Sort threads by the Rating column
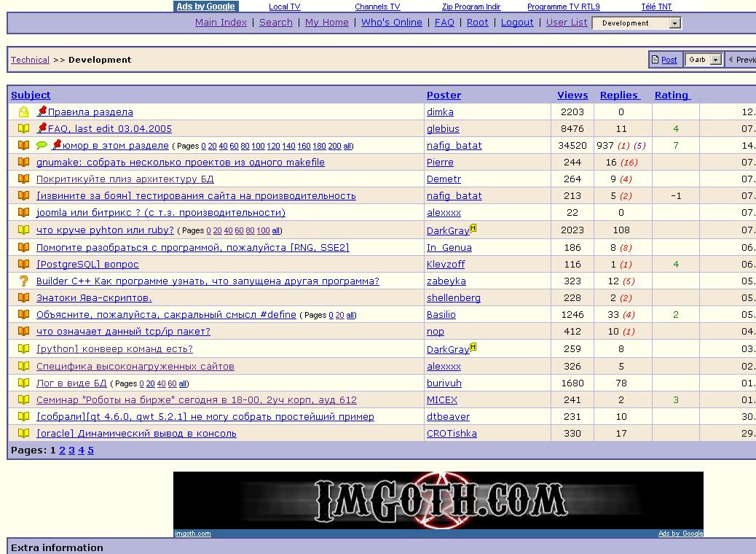Viewport: 756px width, 554px height. point(671,95)
